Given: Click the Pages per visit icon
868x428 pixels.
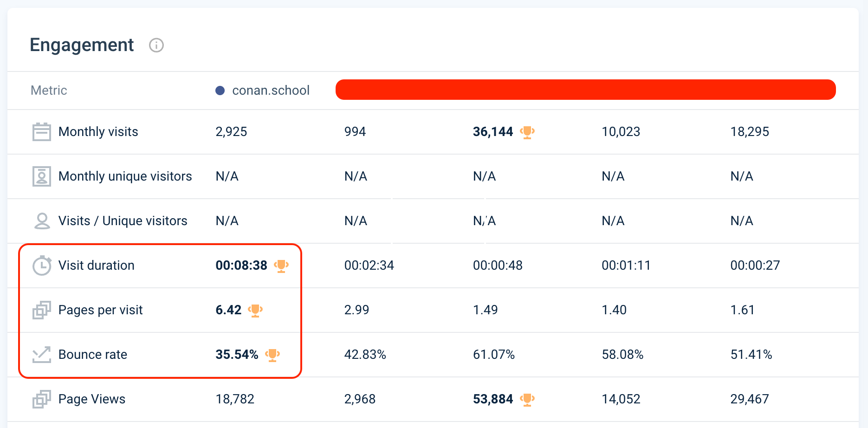Looking at the screenshot, I should pyautogui.click(x=42, y=310).
